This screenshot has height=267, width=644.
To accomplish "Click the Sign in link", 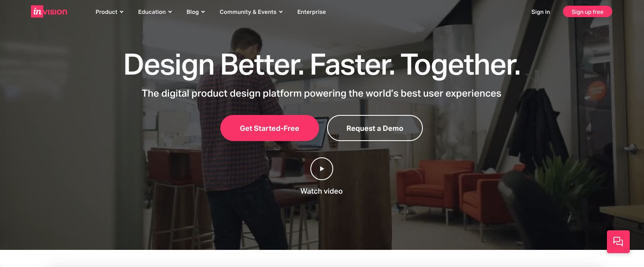I will coord(541,12).
